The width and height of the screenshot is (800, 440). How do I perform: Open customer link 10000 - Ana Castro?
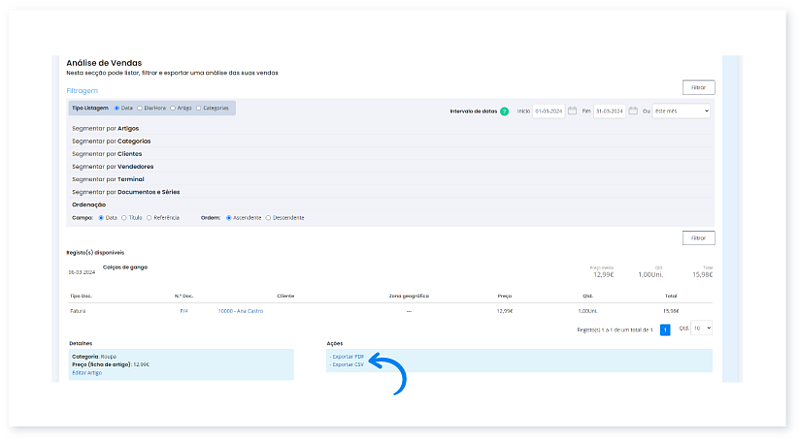tap(240, 311)
